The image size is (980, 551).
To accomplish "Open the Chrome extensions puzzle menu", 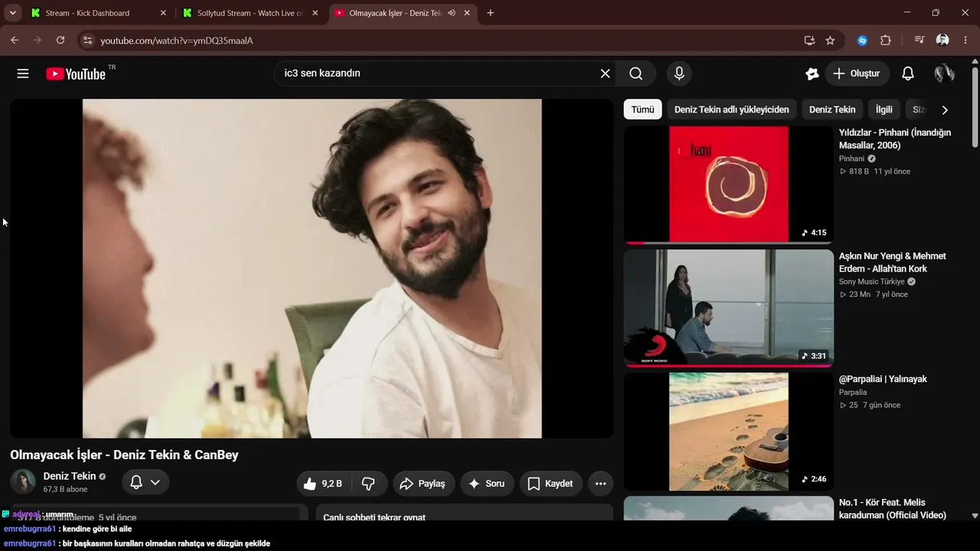I will 886,41.
